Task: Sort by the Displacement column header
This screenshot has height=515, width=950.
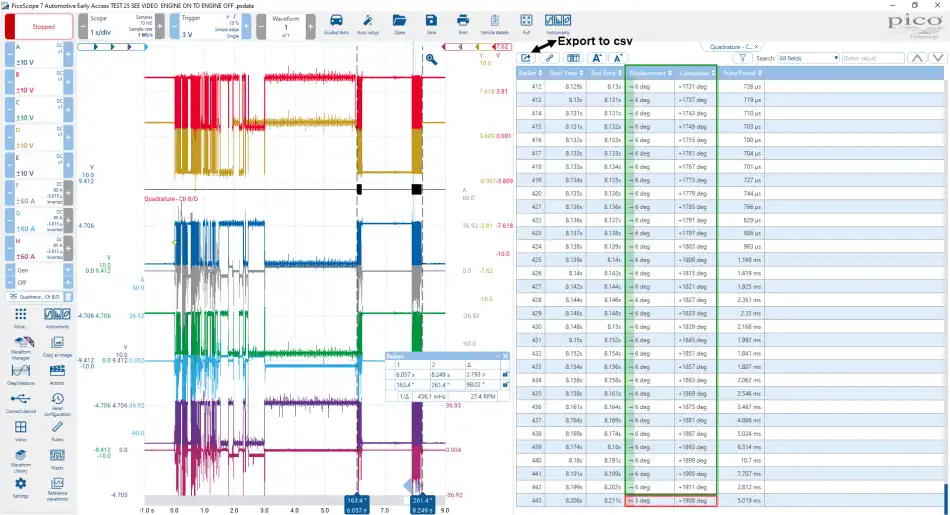Action: click(x=650, y=73)
